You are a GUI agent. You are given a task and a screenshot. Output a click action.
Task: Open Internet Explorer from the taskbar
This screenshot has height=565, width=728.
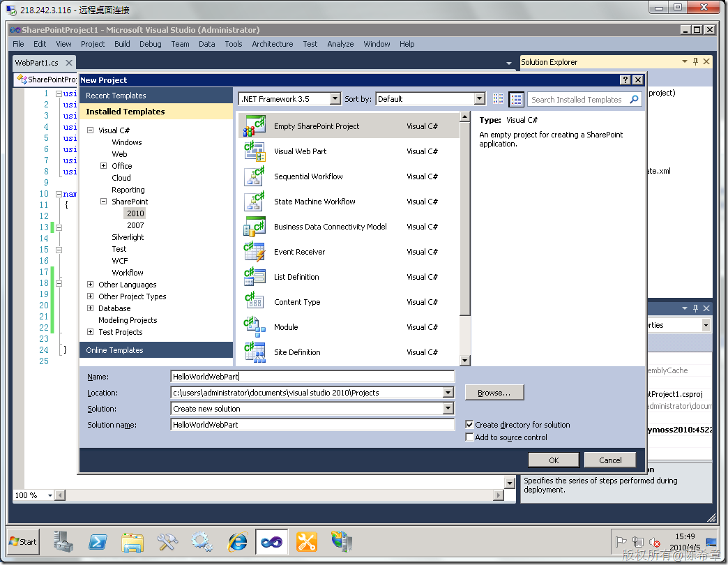point(237,542)
